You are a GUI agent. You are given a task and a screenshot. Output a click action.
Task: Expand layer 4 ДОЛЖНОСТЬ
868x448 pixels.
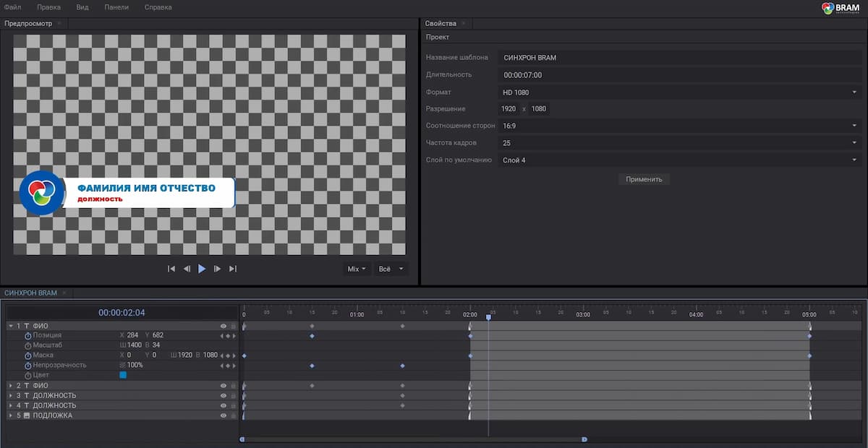click(11, 406)
